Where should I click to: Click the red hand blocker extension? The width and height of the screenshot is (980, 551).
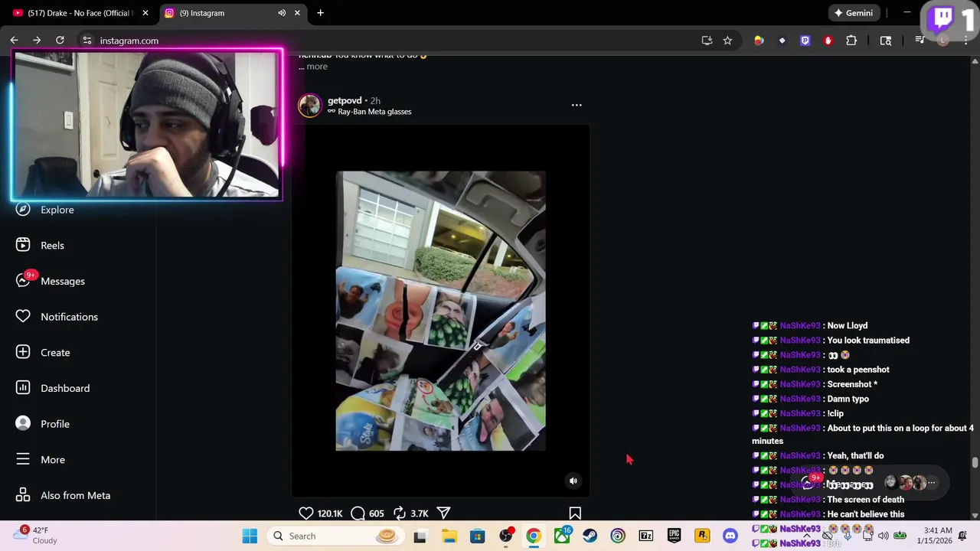(828, 41)
